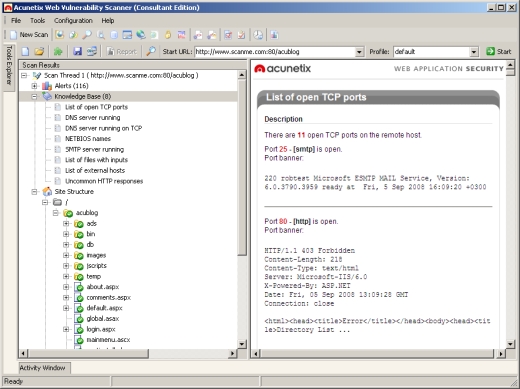Select List of open TCP ports item
Viewport: 520px width, 389px height.
coord(96,107)
